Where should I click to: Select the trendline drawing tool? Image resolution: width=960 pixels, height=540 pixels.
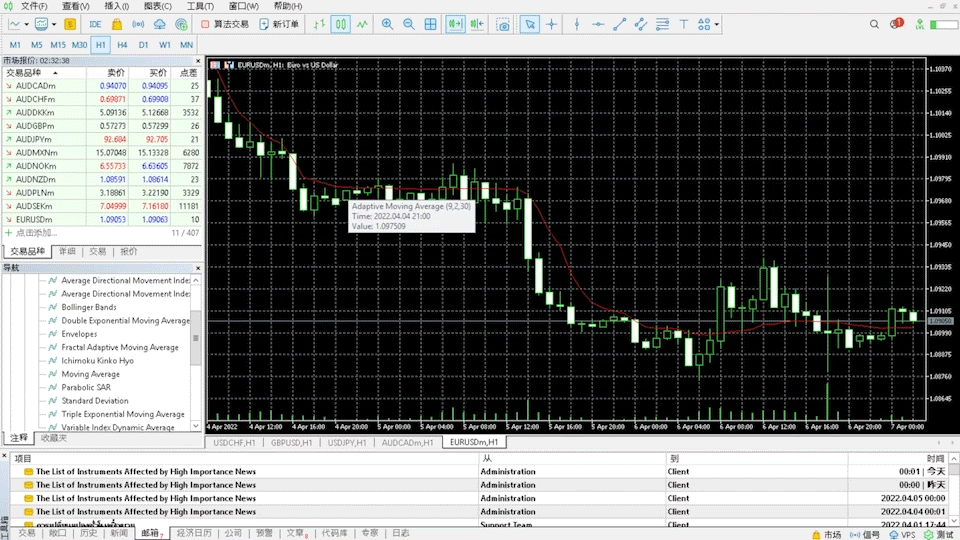620,24
